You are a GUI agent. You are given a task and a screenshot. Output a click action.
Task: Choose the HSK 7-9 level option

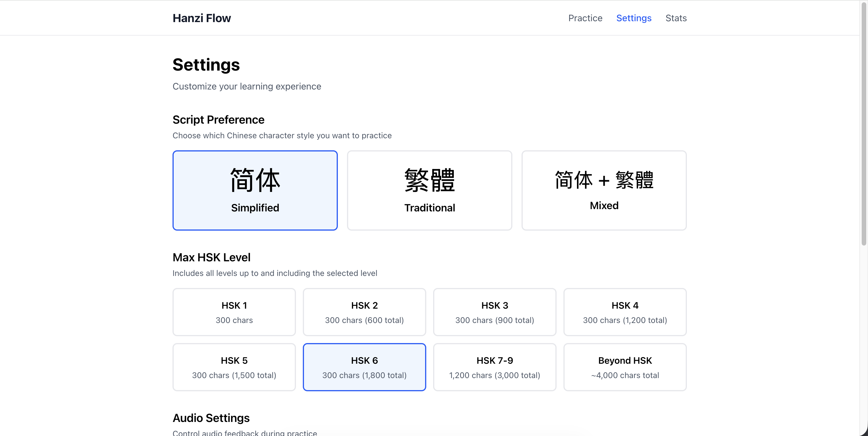click(494, 367)
